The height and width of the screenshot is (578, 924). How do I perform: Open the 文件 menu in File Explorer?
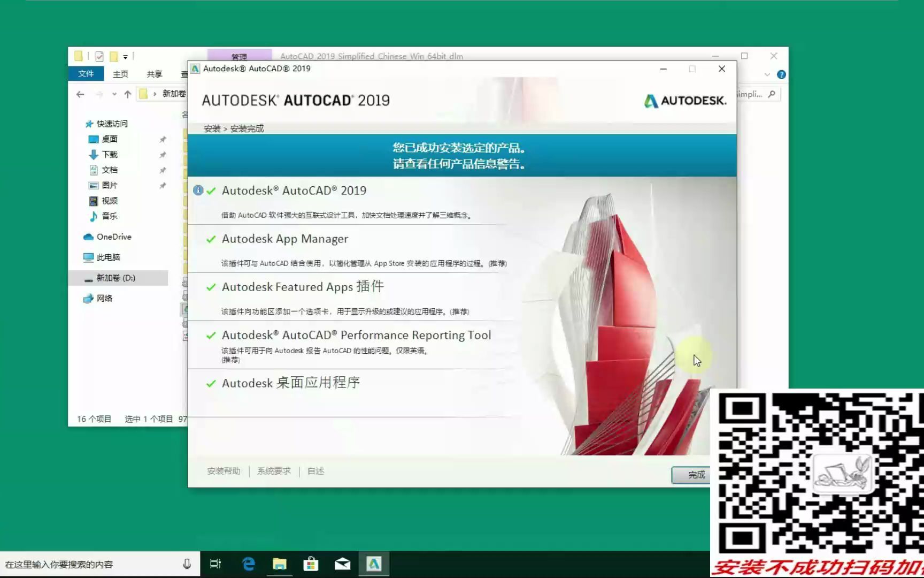click(86, 74)
